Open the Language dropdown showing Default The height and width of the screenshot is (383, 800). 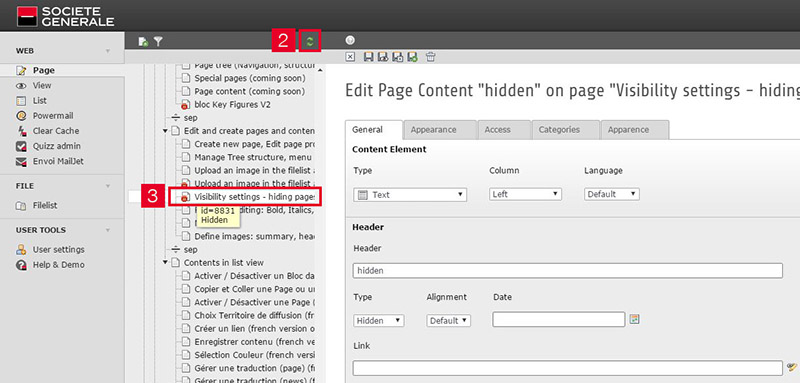pos(612,194)
